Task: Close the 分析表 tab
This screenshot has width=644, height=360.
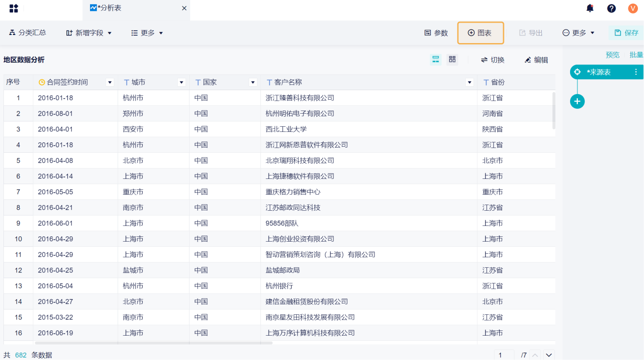Action: pyautogui.click(x=184, y=8)
